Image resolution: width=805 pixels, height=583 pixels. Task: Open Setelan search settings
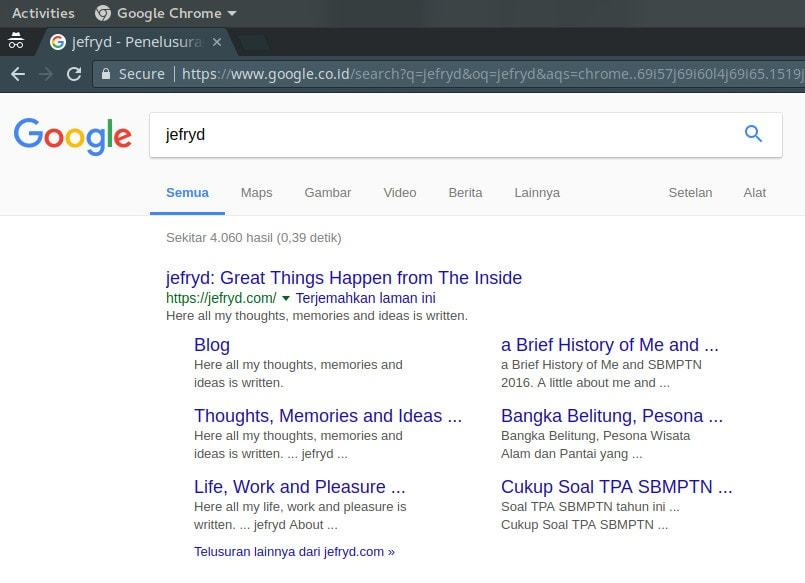(690, 193)
